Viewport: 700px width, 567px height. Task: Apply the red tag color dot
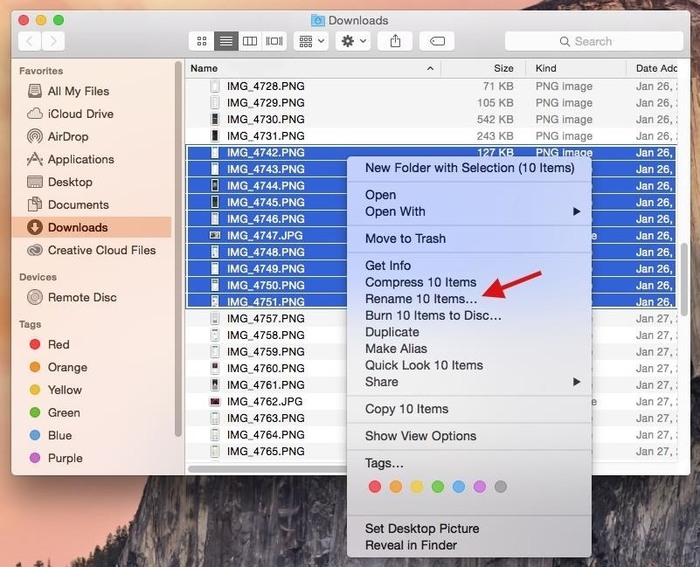(375, 487)
